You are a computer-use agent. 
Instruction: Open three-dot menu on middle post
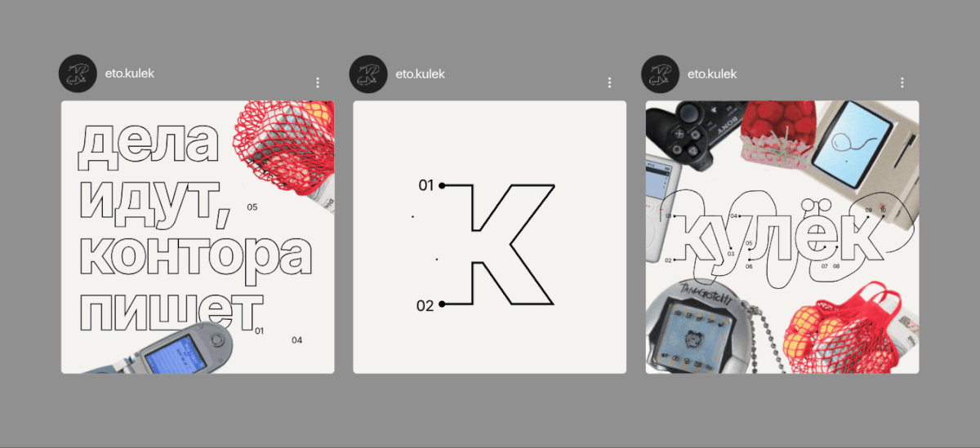609,82
